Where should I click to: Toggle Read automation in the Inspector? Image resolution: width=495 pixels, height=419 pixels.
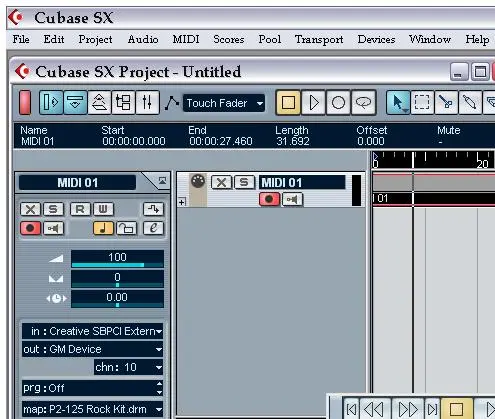[x=80, y=209]
